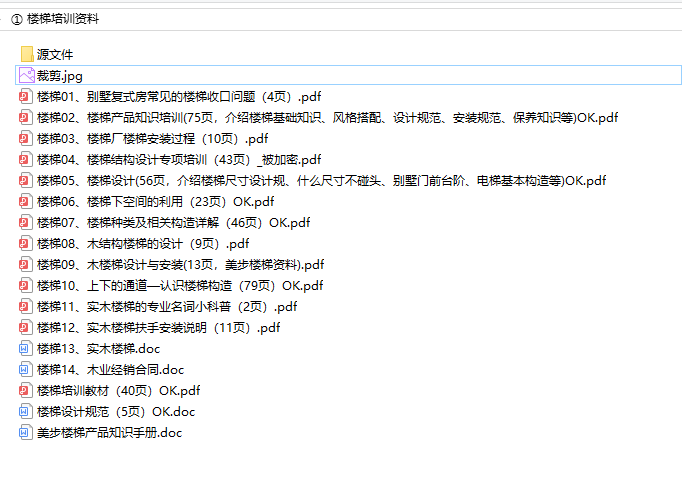Click the PDF icon of 楼梯08 file
The height and width of the screenshot is (483, 682).
26,243
